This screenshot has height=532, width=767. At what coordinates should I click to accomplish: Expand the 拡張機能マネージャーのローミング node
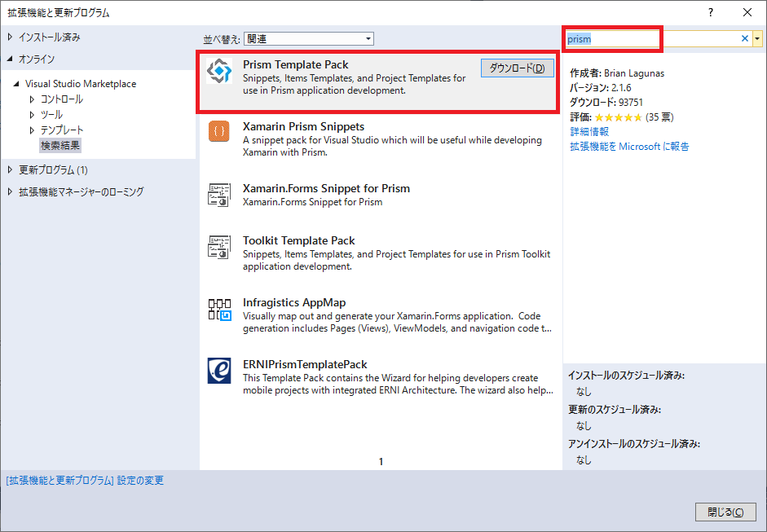pos(11,191)
